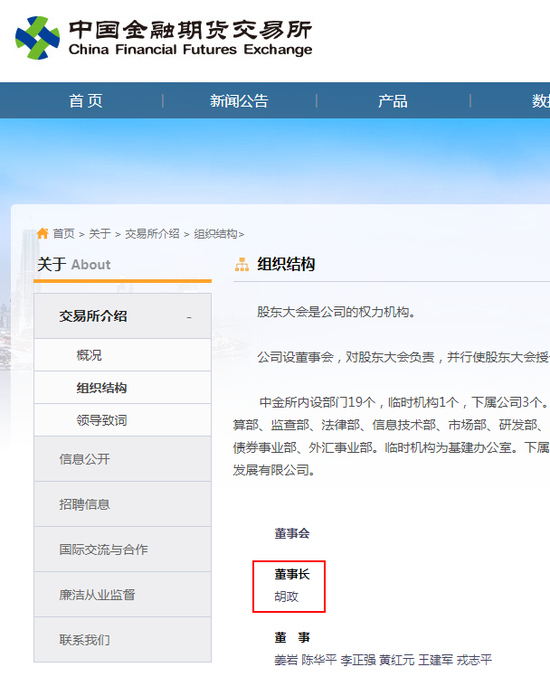Click the director name 黄红元
This screenshot has width=550, height=686.
tap(397, 660)
